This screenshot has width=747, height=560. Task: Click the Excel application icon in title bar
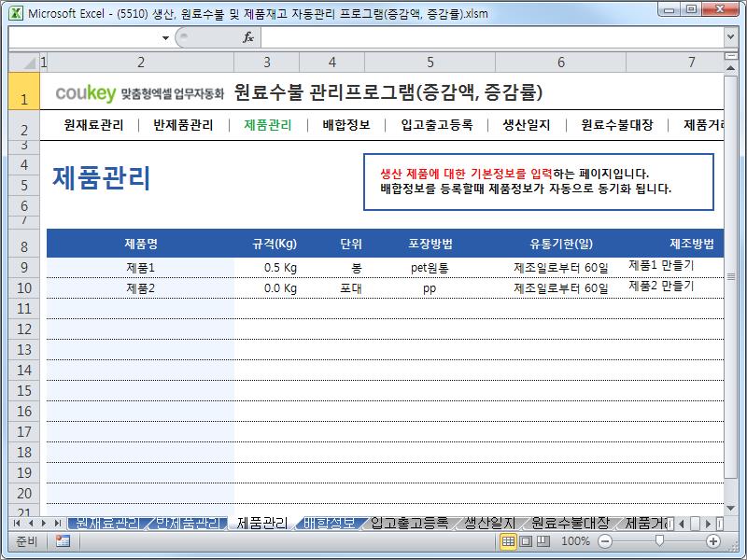tap(16, 13)
